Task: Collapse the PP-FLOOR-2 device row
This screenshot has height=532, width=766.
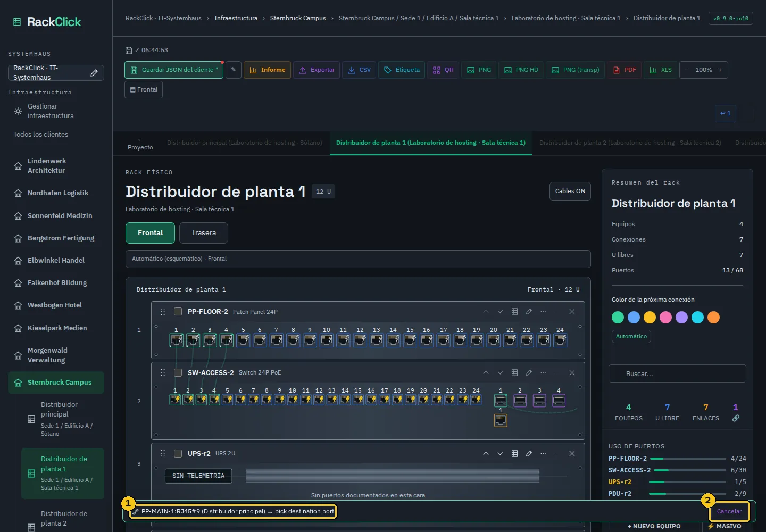Action: [x=556, y=312]
